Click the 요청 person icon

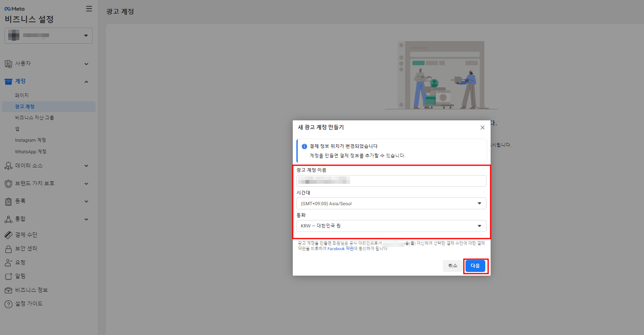tap(8, 262)
